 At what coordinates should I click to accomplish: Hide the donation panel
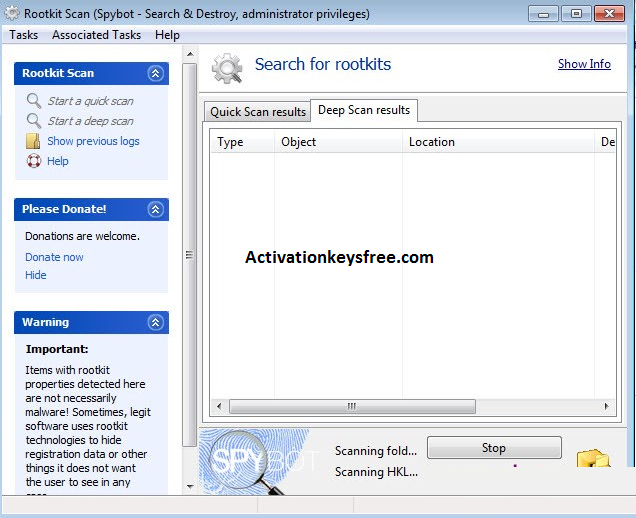[x=36, y=275]
